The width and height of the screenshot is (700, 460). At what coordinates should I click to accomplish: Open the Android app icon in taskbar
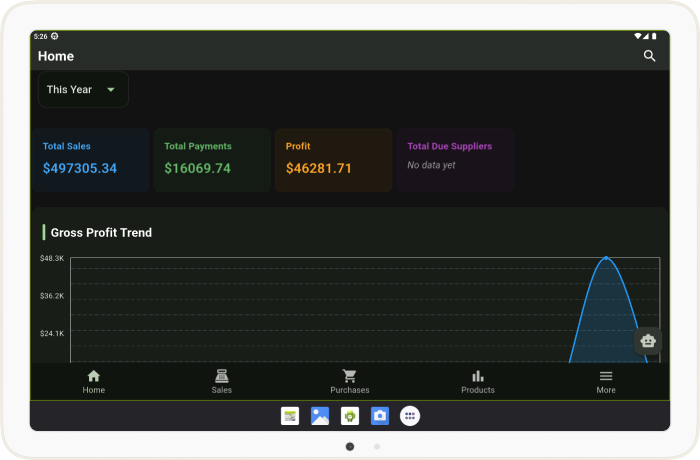tap(350, 416)
